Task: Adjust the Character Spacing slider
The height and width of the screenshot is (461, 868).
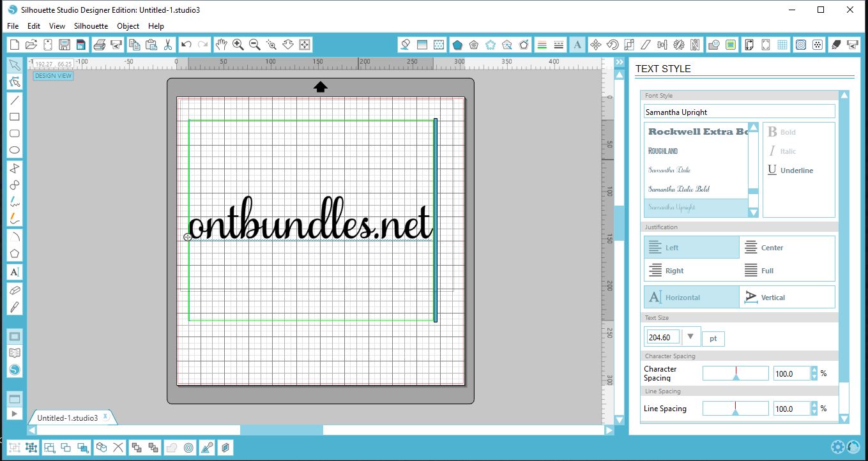Action: [736, 374]
